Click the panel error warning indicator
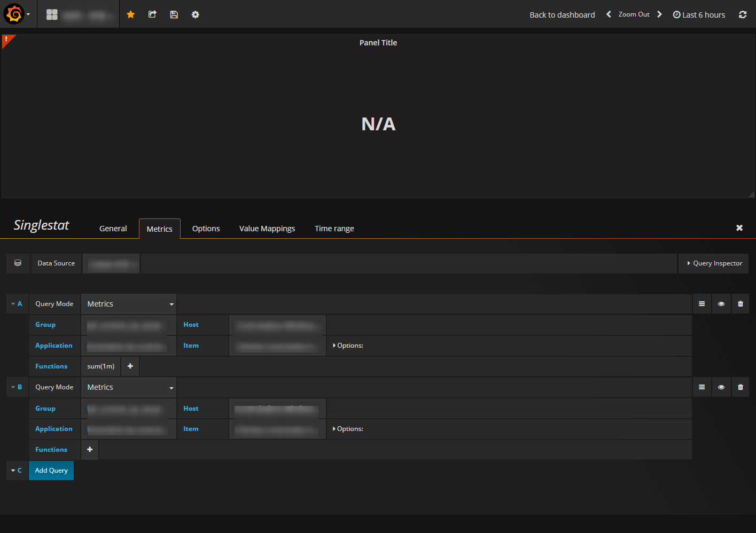 point(6,39)
